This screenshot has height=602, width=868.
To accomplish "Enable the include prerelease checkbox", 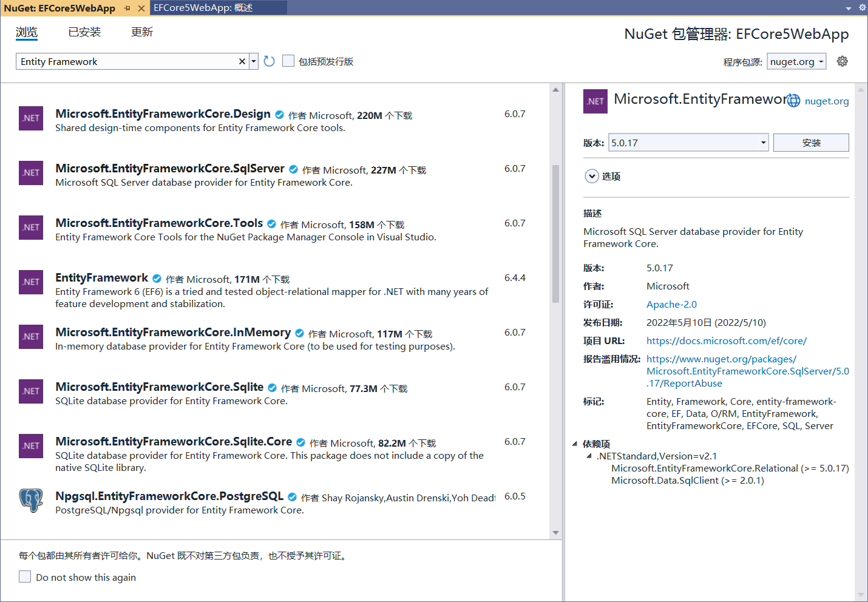I will (x=288, y=61).
